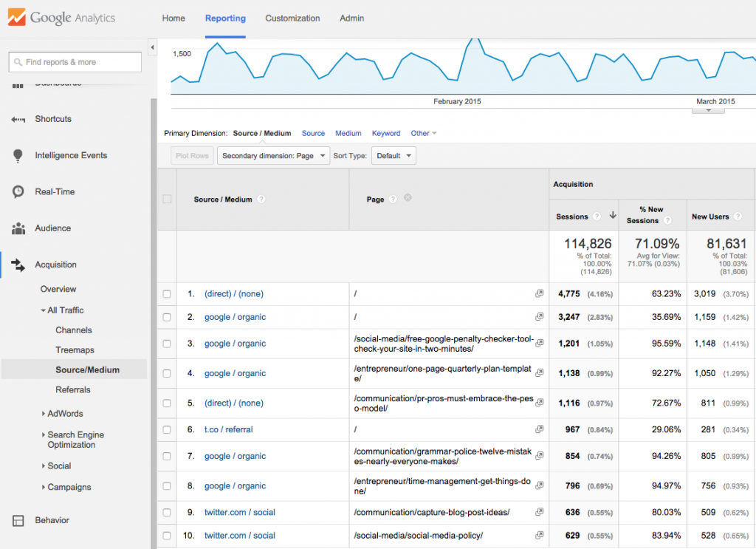Open the Sort Type Default dropdown
756x549 pixels.
click(394, 156)
